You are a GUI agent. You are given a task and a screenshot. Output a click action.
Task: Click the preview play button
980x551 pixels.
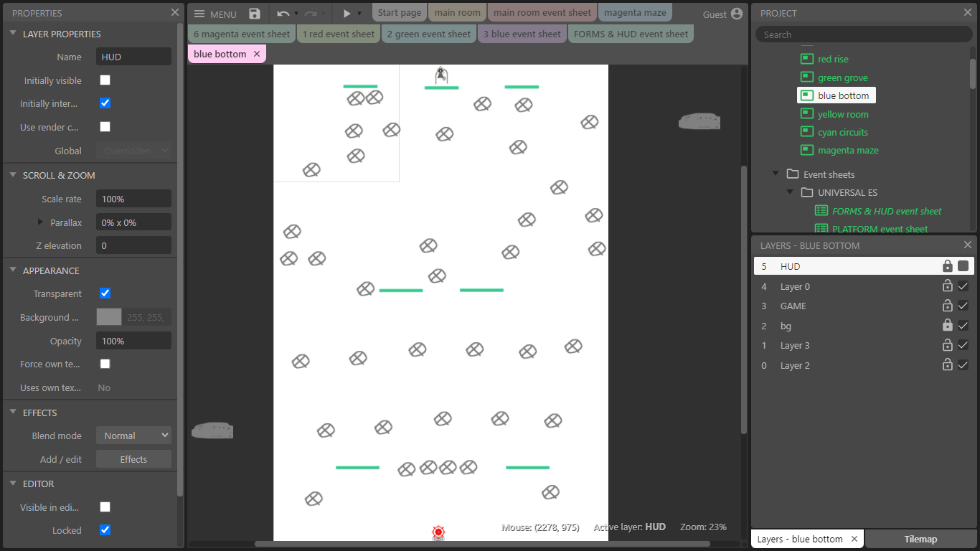[347, 14]
